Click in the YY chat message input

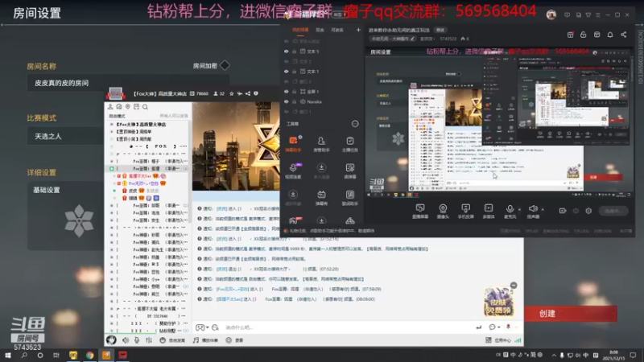click(347, 327)
